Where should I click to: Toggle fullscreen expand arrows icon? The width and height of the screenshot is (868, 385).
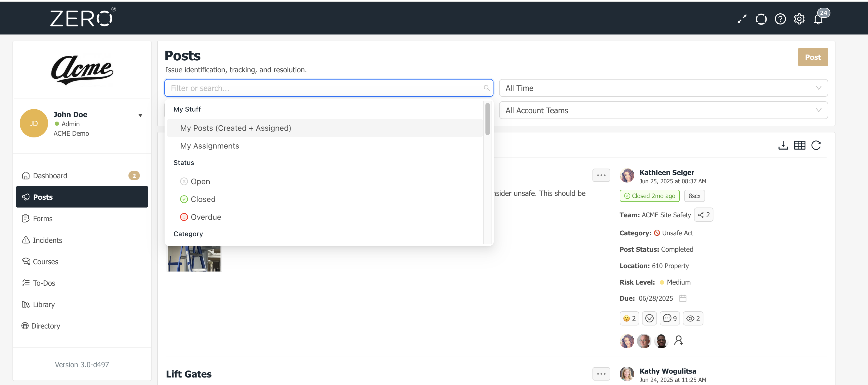tap(742, 19)
